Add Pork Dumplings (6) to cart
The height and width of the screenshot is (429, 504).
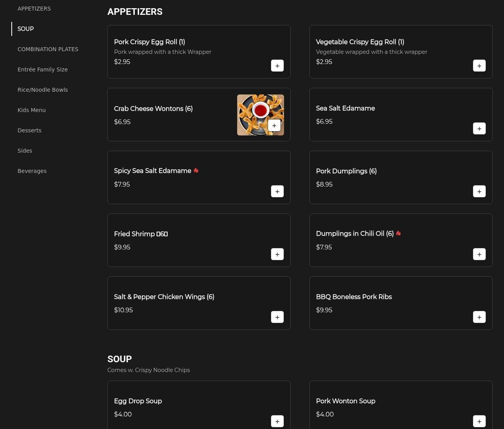click(x=479, y=191)
